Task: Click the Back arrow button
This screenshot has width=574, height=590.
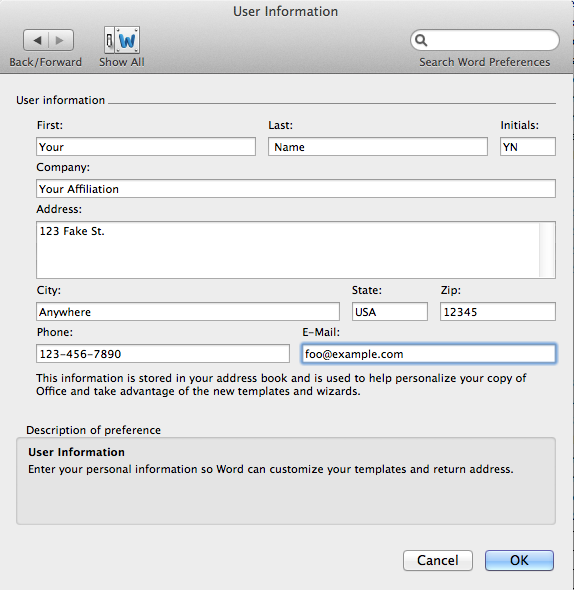Action: point(36,40)
